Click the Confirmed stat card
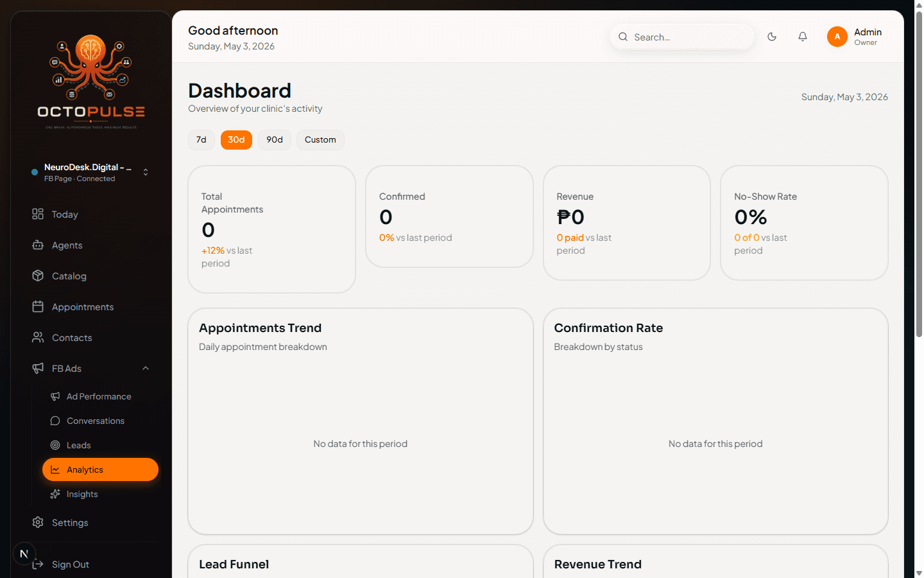Screen dimensions: 924x578 click(449, 216)
